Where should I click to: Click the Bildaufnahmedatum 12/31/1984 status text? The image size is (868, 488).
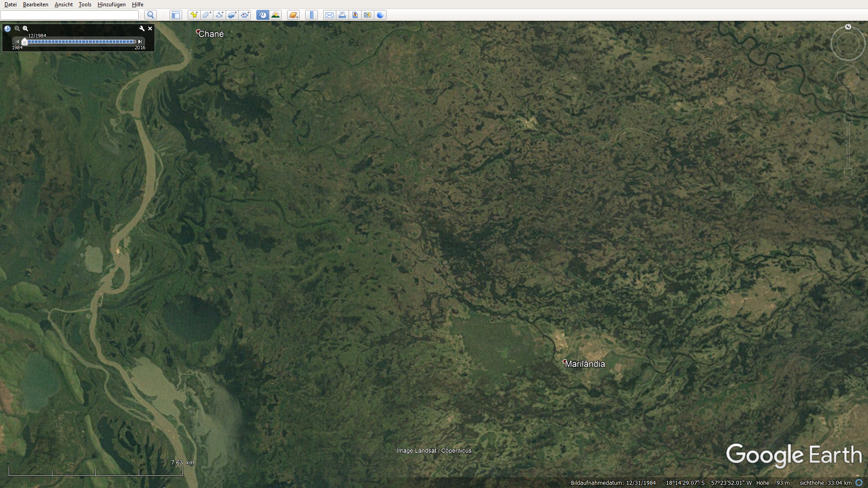(613, 483)
